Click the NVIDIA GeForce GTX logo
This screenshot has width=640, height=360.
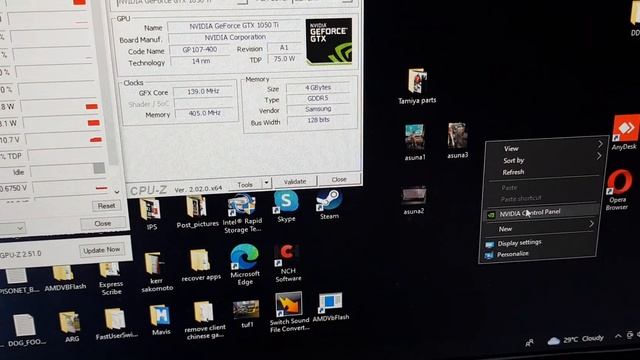click(x=329, y=41)
